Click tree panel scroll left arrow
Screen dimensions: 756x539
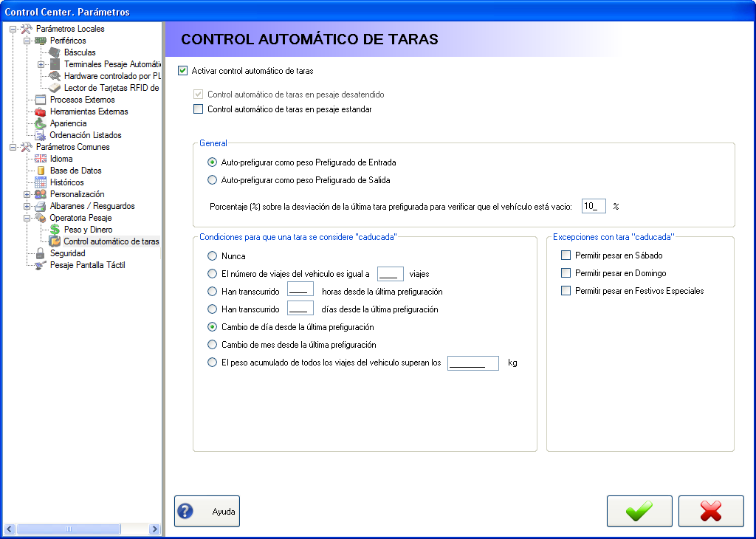[9, 529]
